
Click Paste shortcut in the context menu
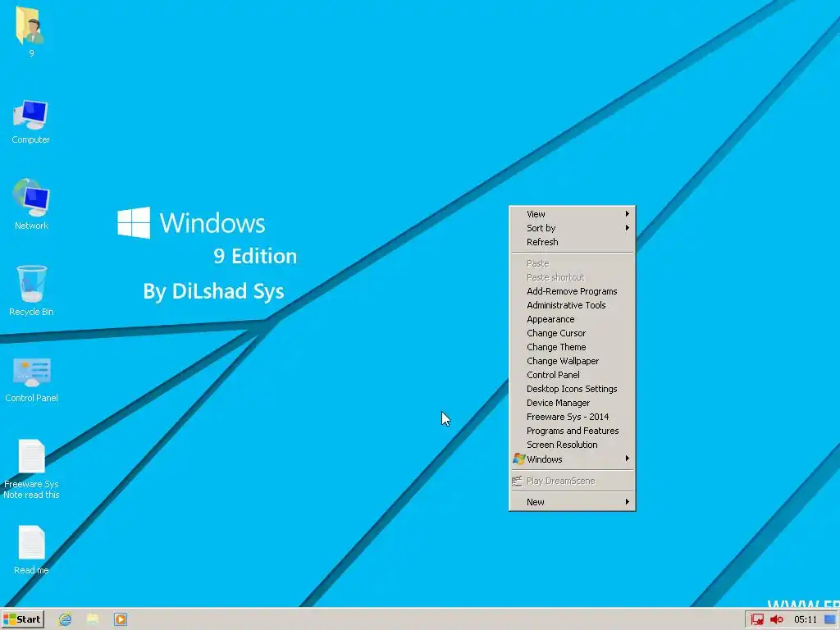[572, 277]
